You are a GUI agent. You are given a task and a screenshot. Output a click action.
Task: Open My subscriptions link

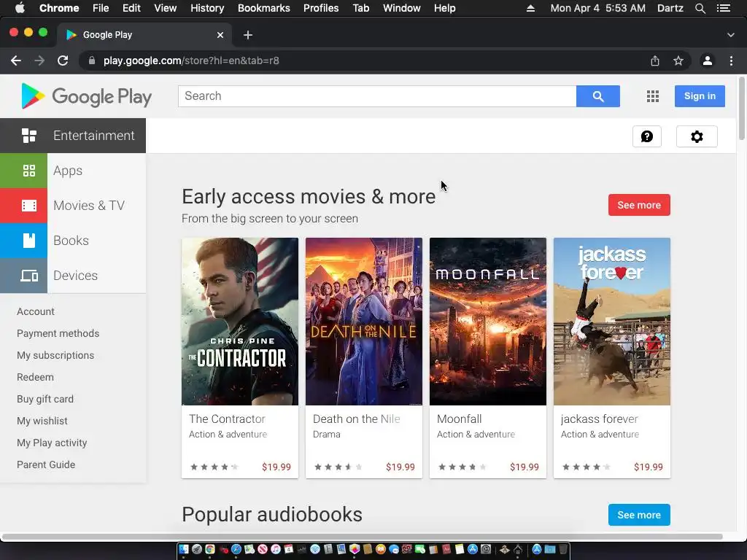(55, 355)
